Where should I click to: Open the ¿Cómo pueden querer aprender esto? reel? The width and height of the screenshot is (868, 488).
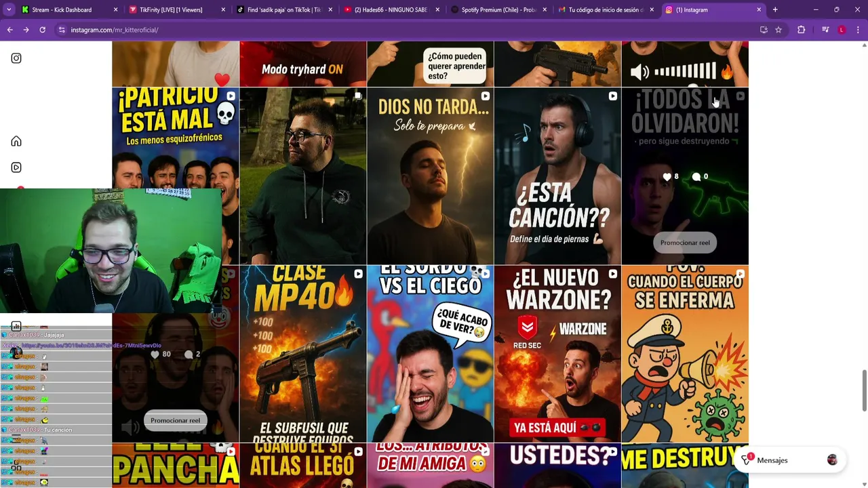pyautogui.click(x=431, y=64)
